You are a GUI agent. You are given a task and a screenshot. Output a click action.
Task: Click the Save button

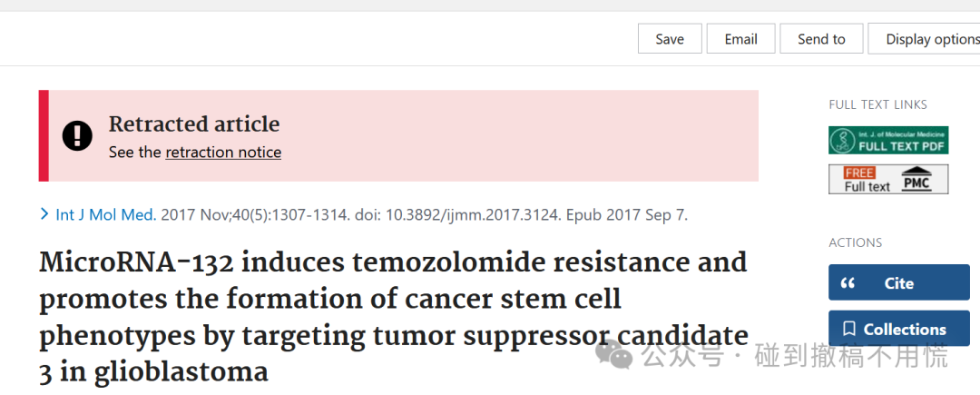click(x=670, y=39)
